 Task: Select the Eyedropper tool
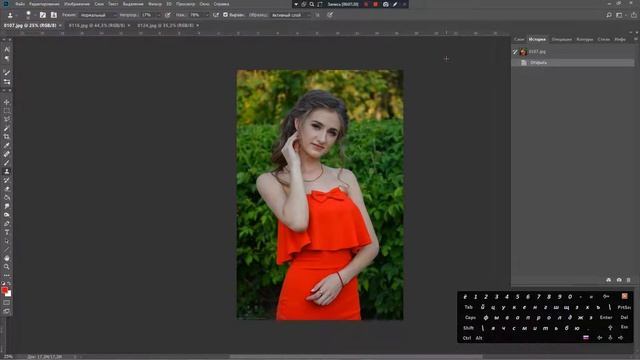tap(7, 146)
